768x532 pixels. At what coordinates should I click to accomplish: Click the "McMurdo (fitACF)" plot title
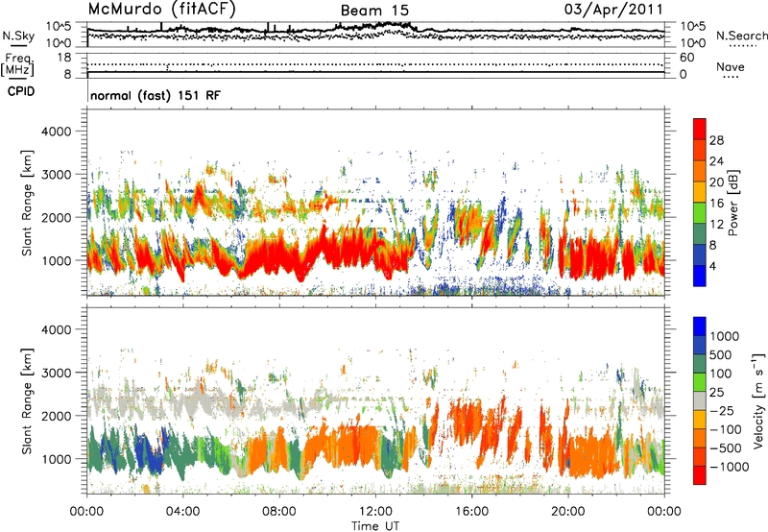161,10
